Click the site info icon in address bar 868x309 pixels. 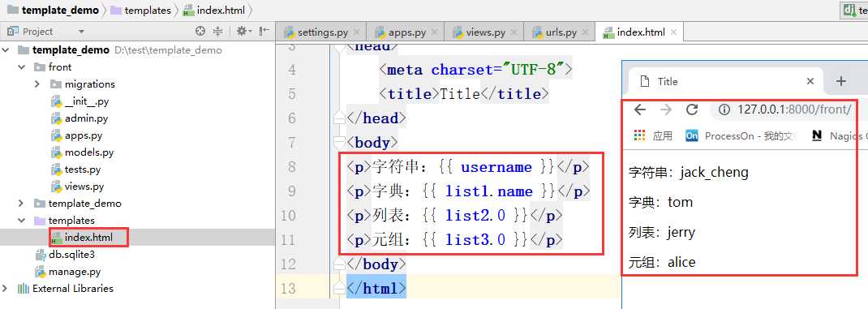coord(724,109)
